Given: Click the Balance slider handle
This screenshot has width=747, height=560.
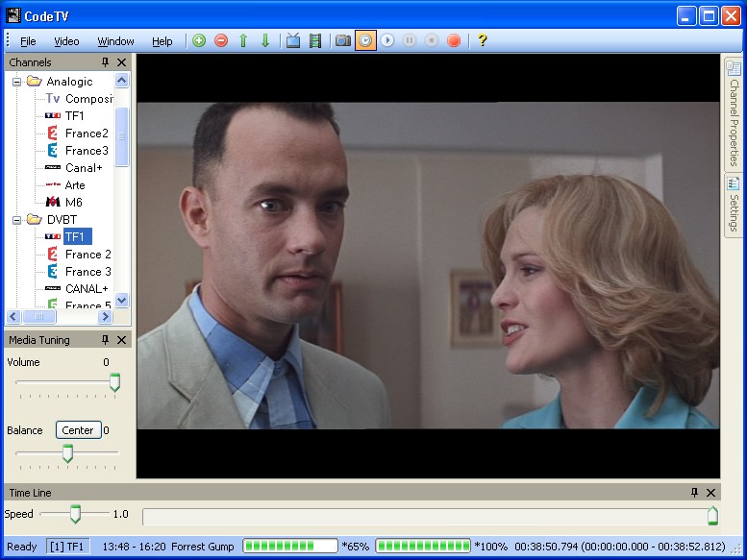Looking at the screenshot, I should tap(67, 453).
